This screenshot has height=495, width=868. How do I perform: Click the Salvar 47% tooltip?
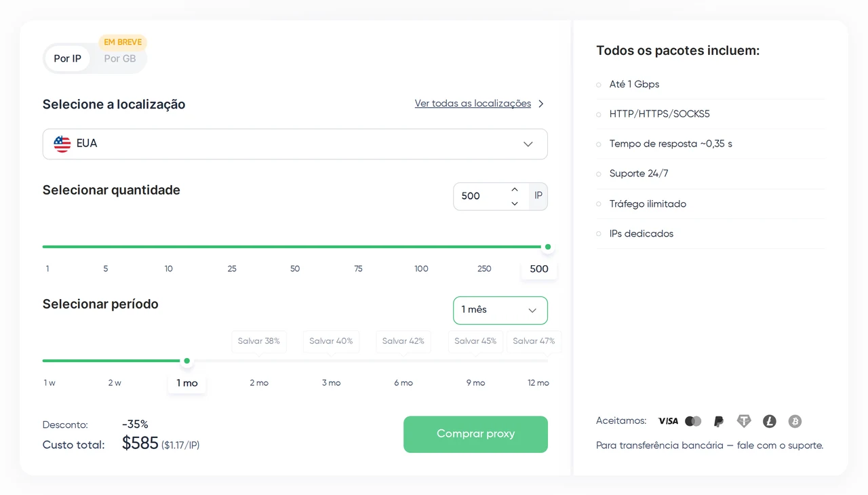[x=534, y=341]
